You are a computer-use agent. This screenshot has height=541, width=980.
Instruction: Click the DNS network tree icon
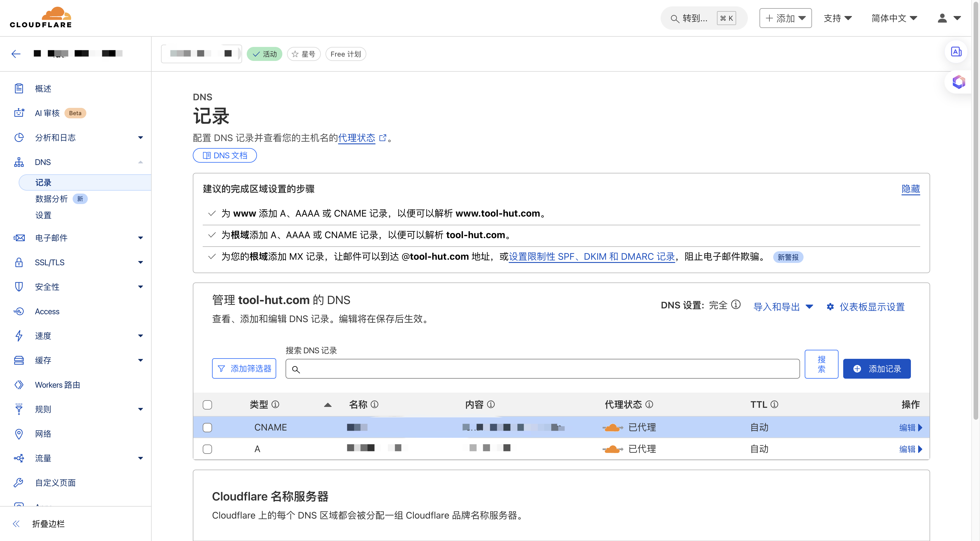pyautogui.click(x=19, y=162)
